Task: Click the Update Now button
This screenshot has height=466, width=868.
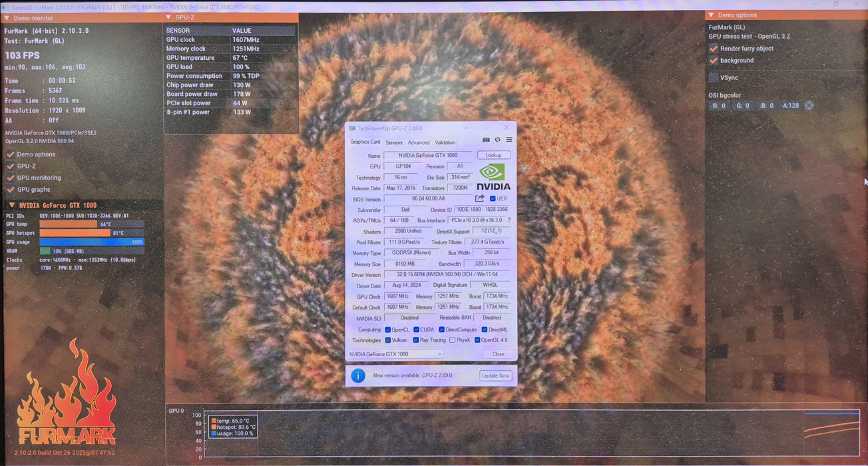Action: click(495, 375)
